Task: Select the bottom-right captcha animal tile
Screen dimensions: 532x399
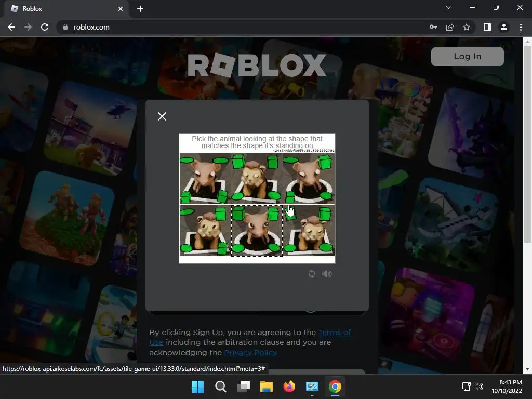Action: pyautogui.click(x=309, y=230)
